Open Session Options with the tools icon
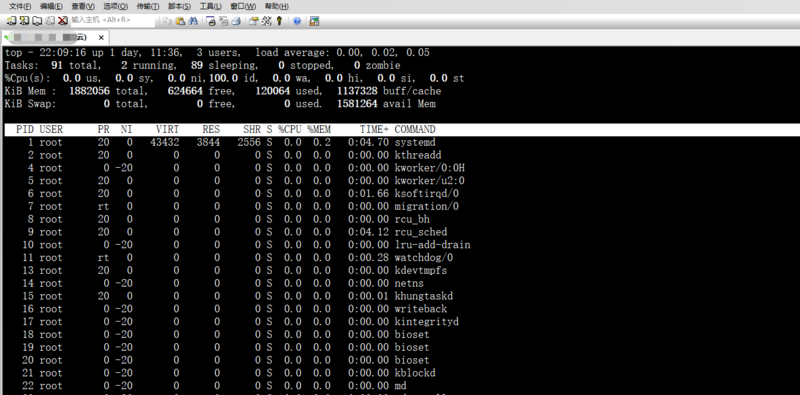This screenshot has height=395, width=800. [x=254, y=21]
